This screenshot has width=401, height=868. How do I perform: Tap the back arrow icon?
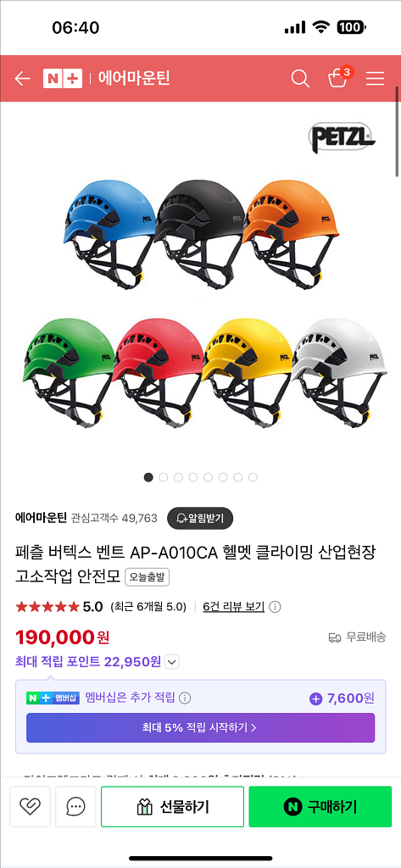tap(22, 79)
